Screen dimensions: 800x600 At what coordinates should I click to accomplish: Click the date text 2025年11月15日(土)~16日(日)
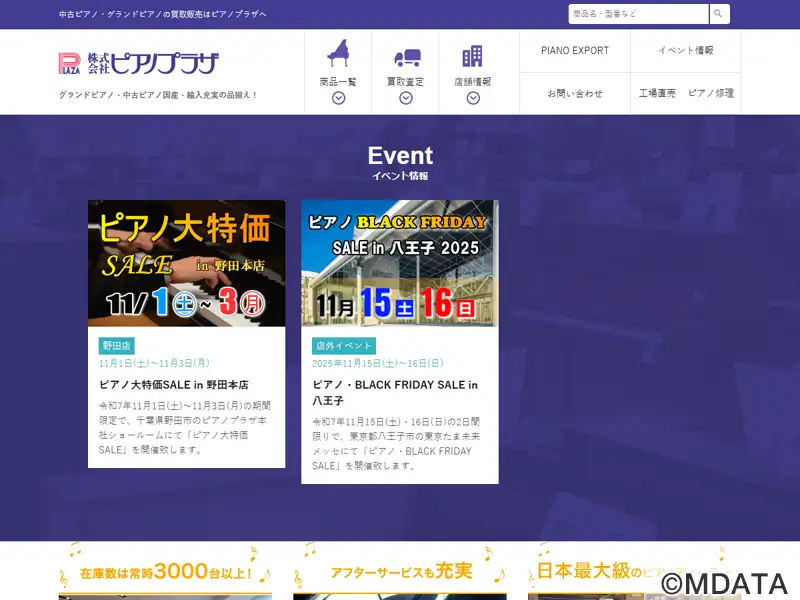point(378,363)
